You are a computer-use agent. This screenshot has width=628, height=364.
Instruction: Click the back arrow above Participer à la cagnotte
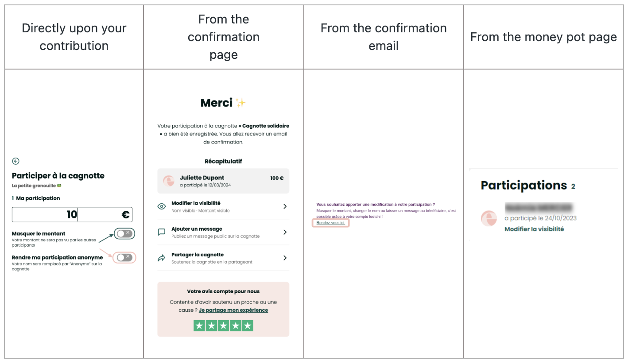[x=16, y=161]
